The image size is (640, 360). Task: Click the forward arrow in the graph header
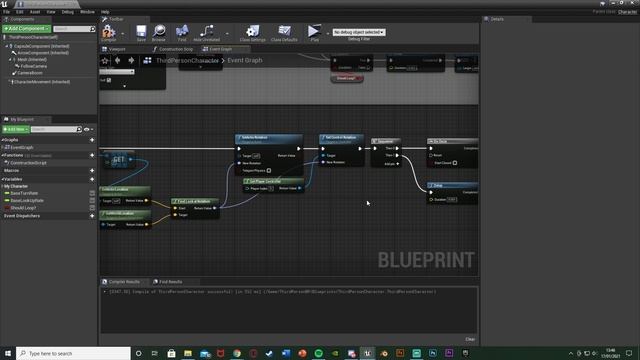pyautogui.click(x=131, y=60)
